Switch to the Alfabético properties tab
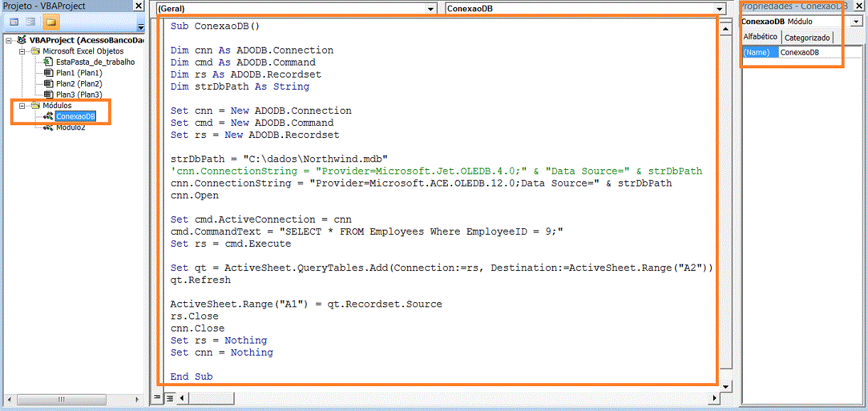Screen dimensions: 868x411 click(761, 37)
